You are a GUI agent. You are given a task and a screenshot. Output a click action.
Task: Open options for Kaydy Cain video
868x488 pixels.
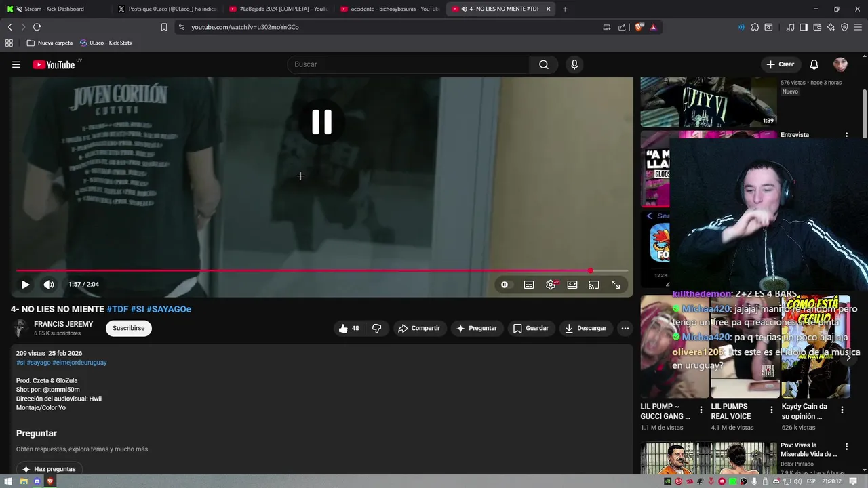[842, 410]
